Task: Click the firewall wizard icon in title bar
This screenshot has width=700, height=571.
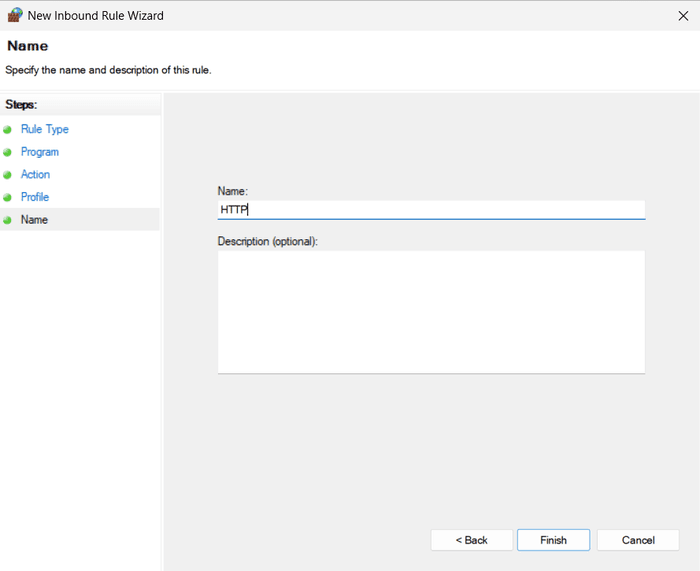Action: 14,15
